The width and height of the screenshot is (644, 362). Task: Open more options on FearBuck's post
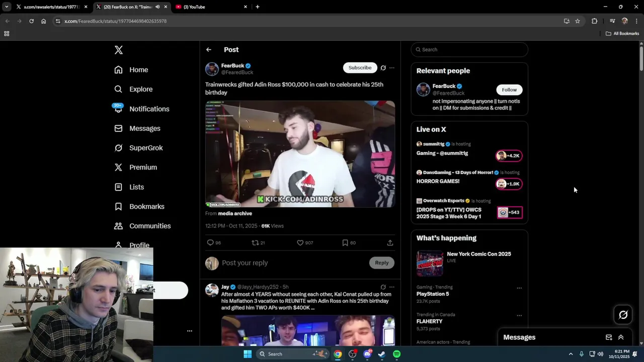[x=392, y=68]
